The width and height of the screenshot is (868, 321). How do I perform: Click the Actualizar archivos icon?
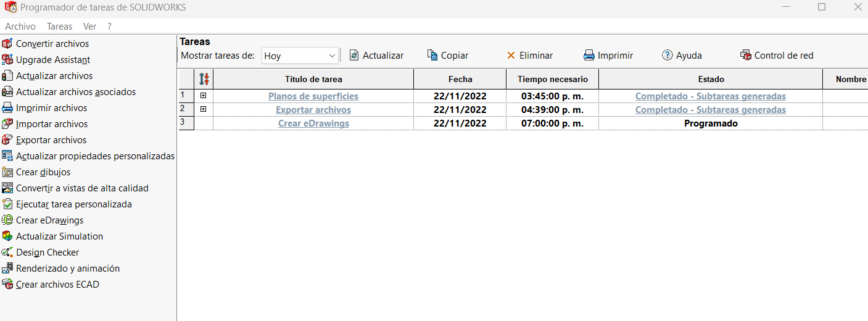(x=7, y=76)
